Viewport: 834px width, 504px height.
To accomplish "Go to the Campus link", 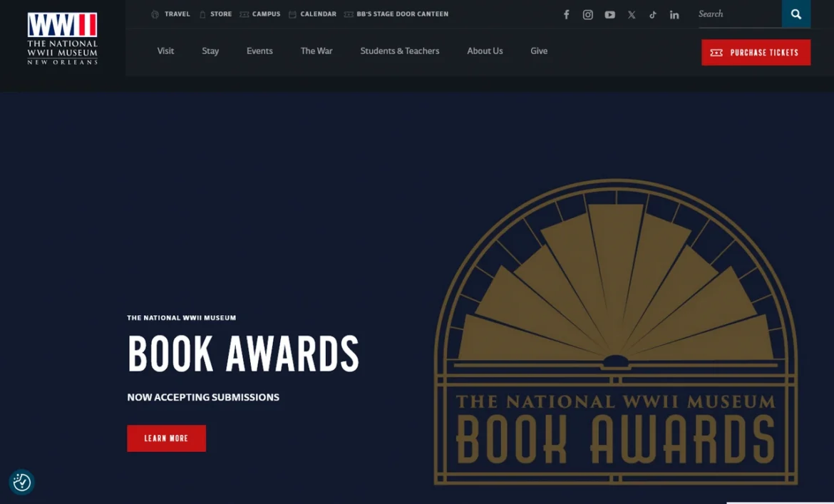I will click(266, 14).
